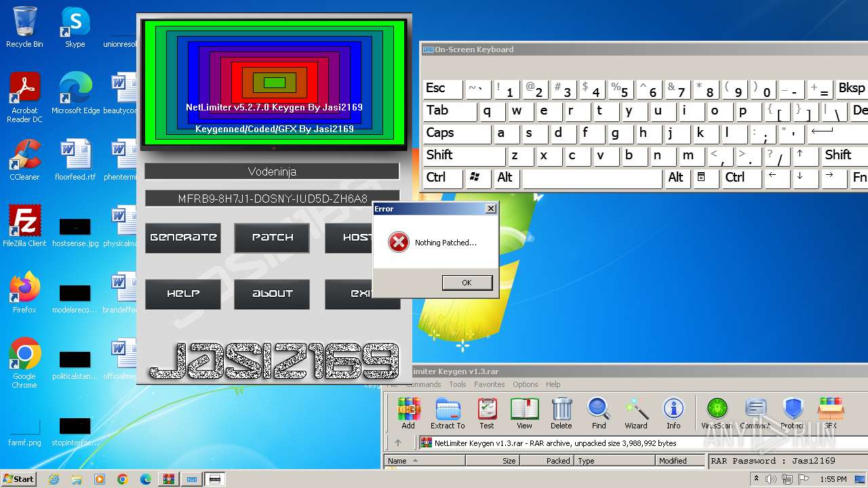Open the Recycle Bin desktop icon
The height and width of the screenshot is (488, 868).
tap(24, 27)
